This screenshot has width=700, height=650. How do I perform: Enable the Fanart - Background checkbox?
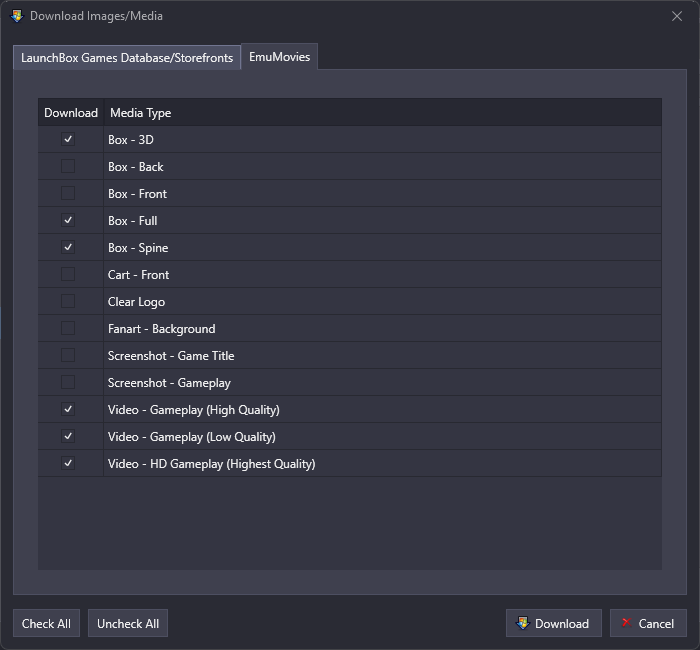68,328
